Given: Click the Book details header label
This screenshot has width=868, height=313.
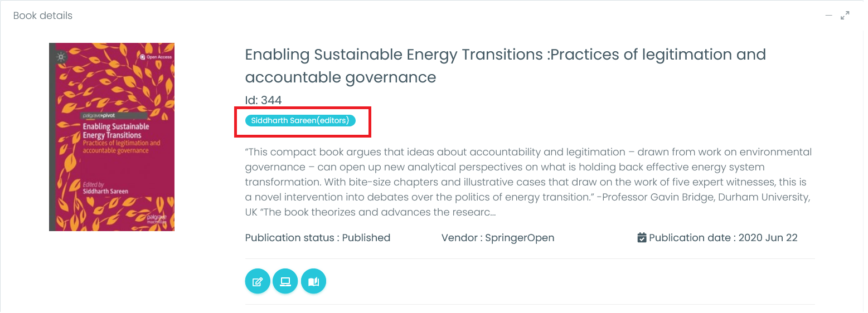Looking at the screenshot, I should coord(43,16).
